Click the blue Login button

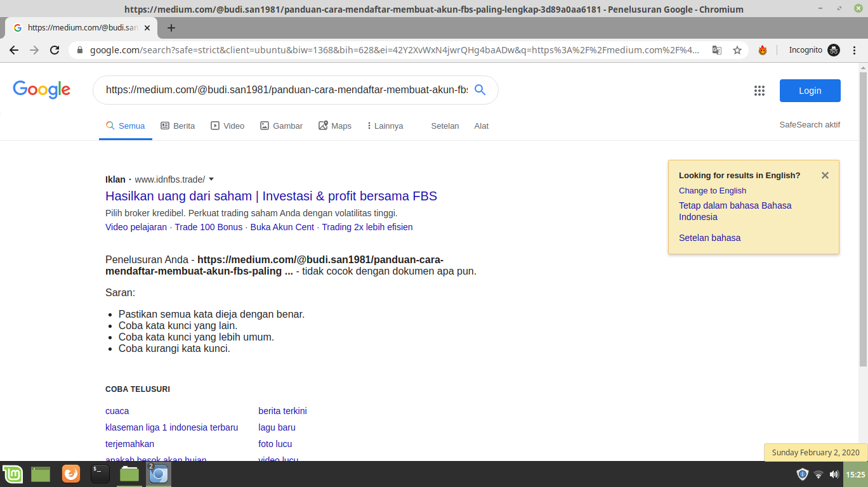click(810, 91)
